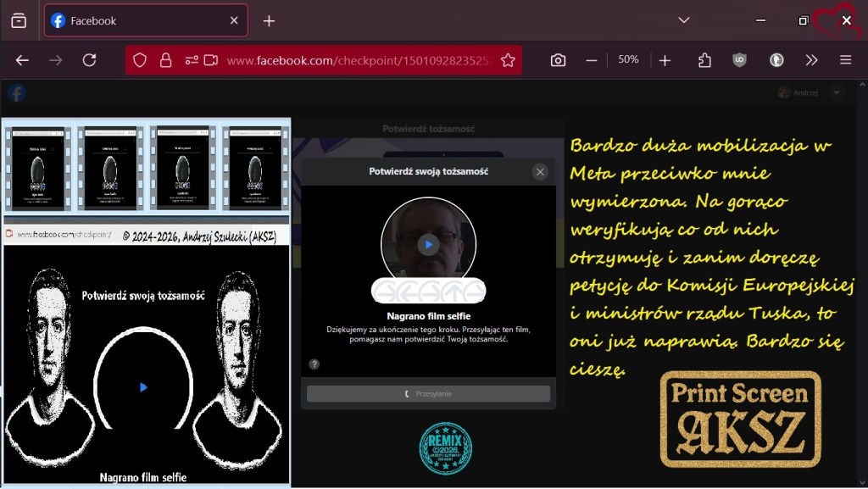The width and height of the screenshot is (868, 489).
Task: Open the list all tabs dropdown
Action: [684, 20]
